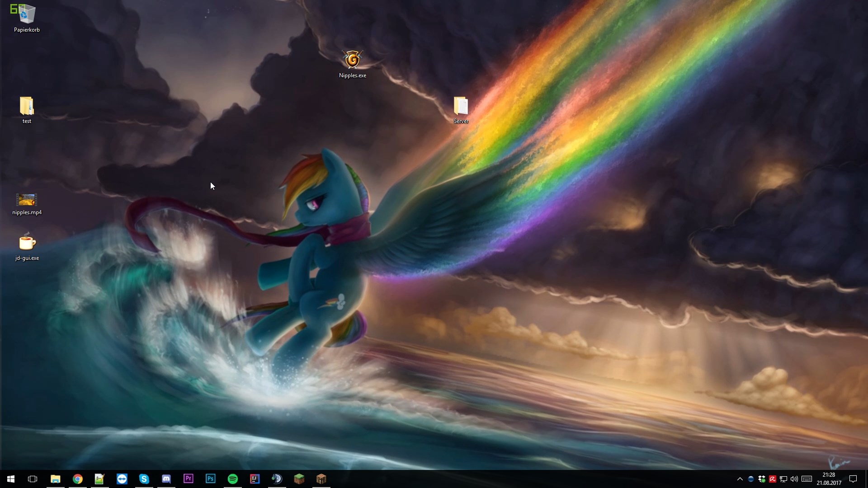The width and height of the screenshot is (868, 488).
Task: Launch IntelliJ IDEA from taskbar
Action: [255, 479]
